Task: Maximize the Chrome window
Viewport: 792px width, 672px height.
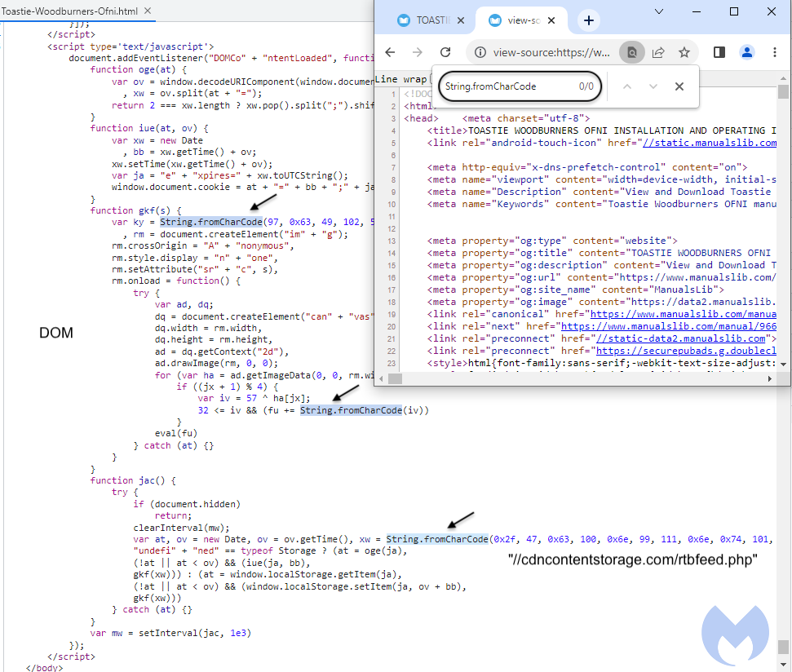Action: pos(734,11)
